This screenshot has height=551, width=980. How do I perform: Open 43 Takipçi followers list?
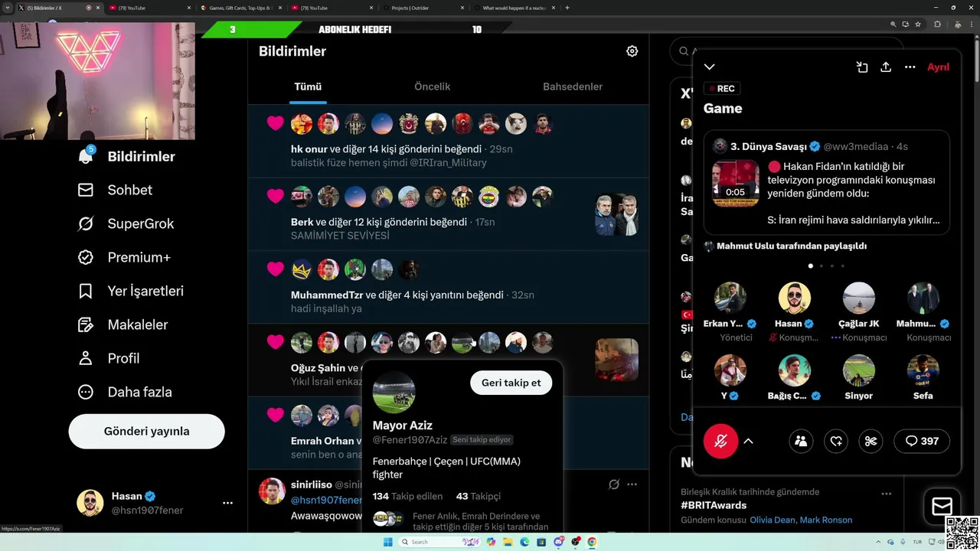coord(479,497)
